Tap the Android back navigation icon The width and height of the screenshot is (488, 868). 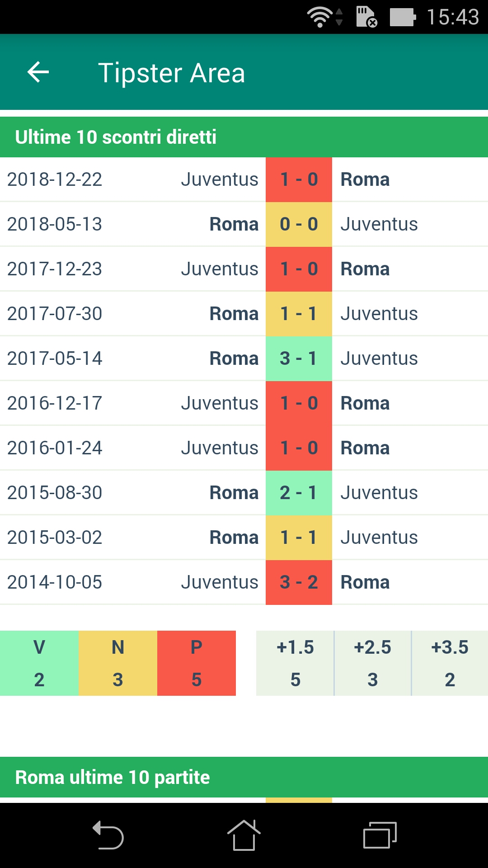point(108,835)
